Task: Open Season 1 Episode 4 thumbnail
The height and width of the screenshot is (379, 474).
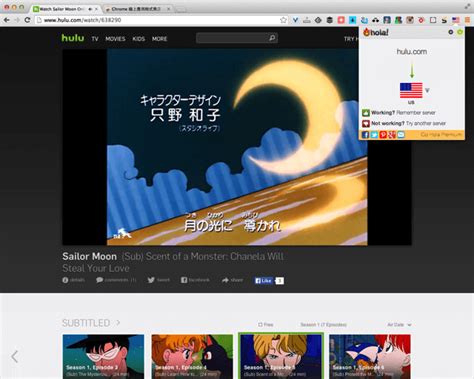Action: (192, 356)
